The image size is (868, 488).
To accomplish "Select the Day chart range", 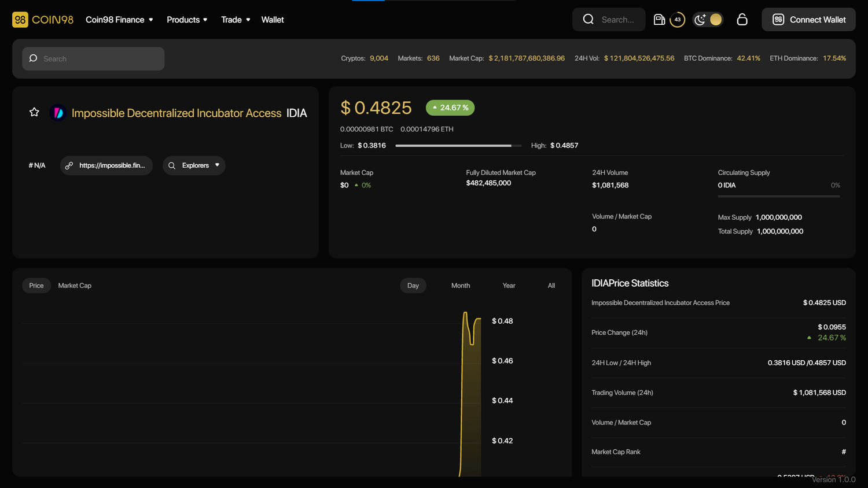I will (x=413, y=286).
